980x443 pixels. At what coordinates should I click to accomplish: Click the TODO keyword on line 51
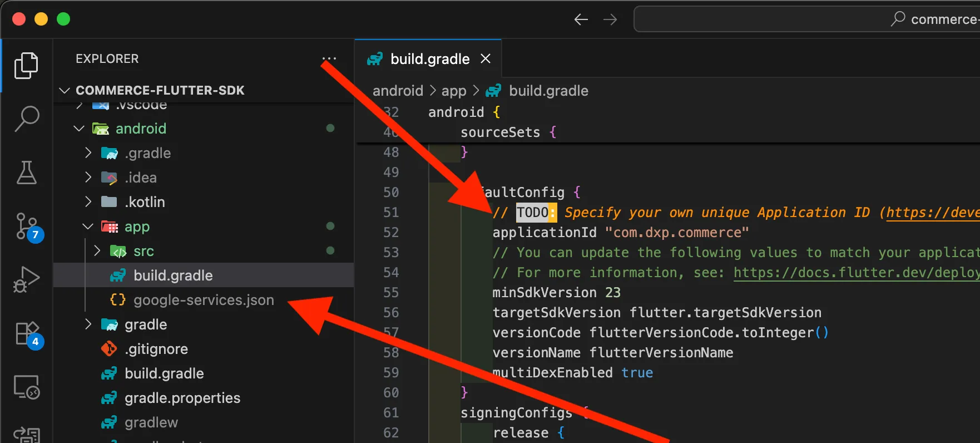tap(532, 213)
